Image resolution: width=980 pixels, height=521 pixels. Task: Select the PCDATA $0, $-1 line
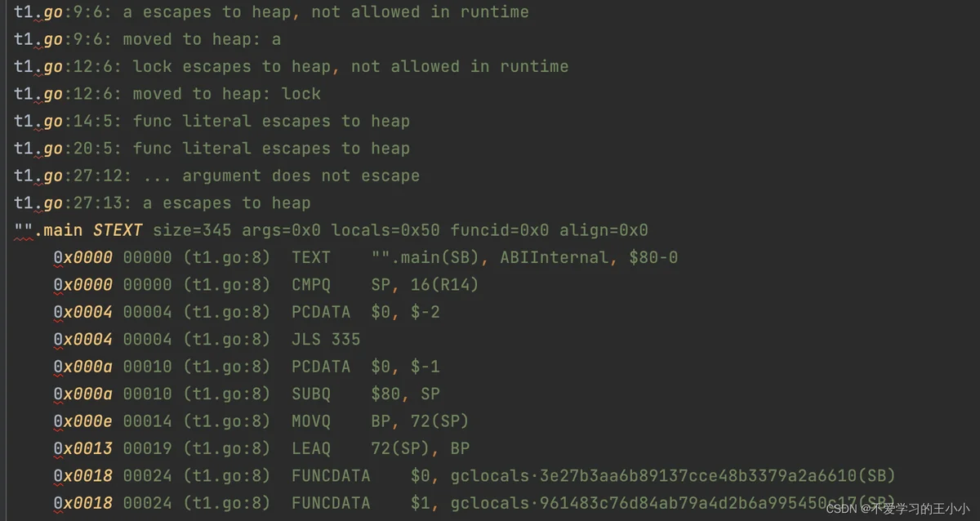pos(247,366)
